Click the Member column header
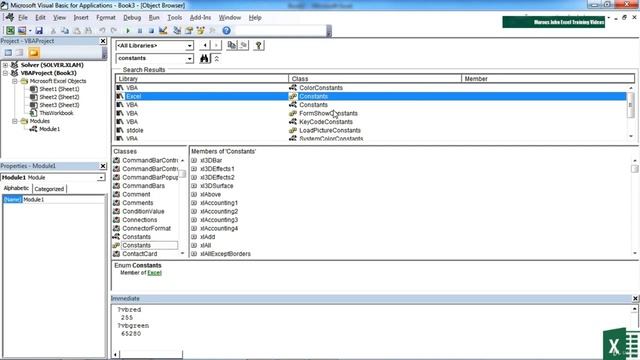Viewport: 640px width, 360px height. pos(548,78)
